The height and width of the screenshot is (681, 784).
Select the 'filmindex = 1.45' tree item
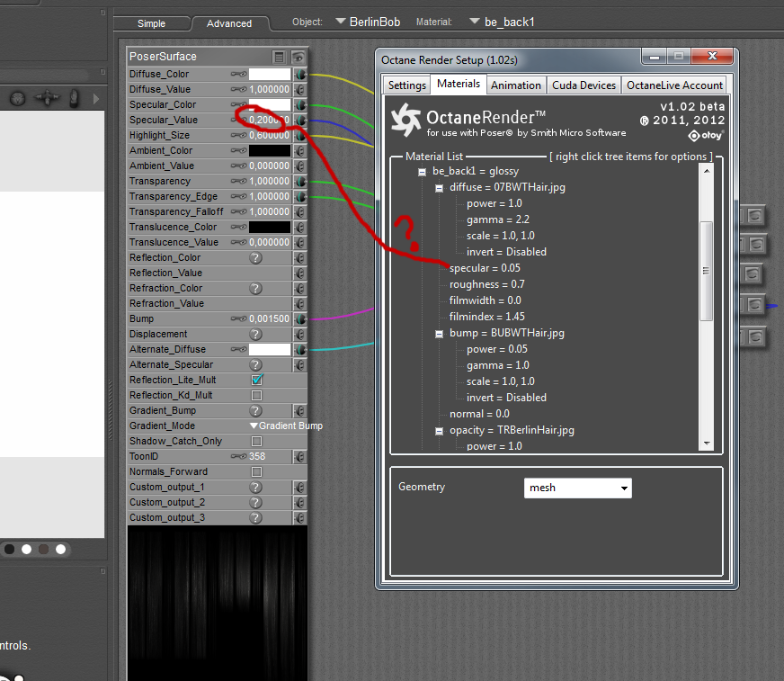(x=487, y=317)
